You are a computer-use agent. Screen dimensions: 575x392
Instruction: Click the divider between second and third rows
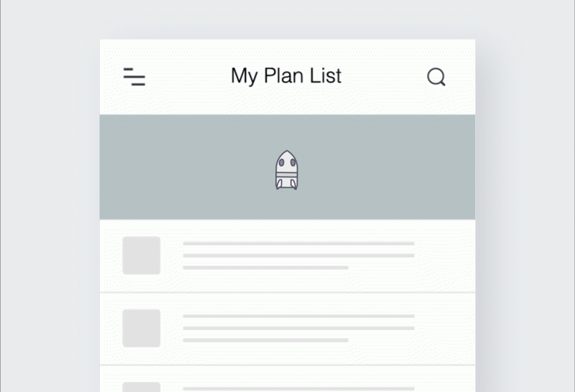click(x=287, y=365)
